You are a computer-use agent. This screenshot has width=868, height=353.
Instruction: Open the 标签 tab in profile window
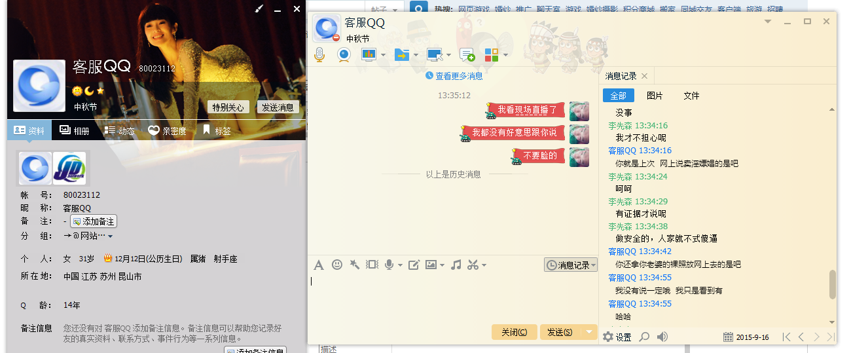point(217,130)
